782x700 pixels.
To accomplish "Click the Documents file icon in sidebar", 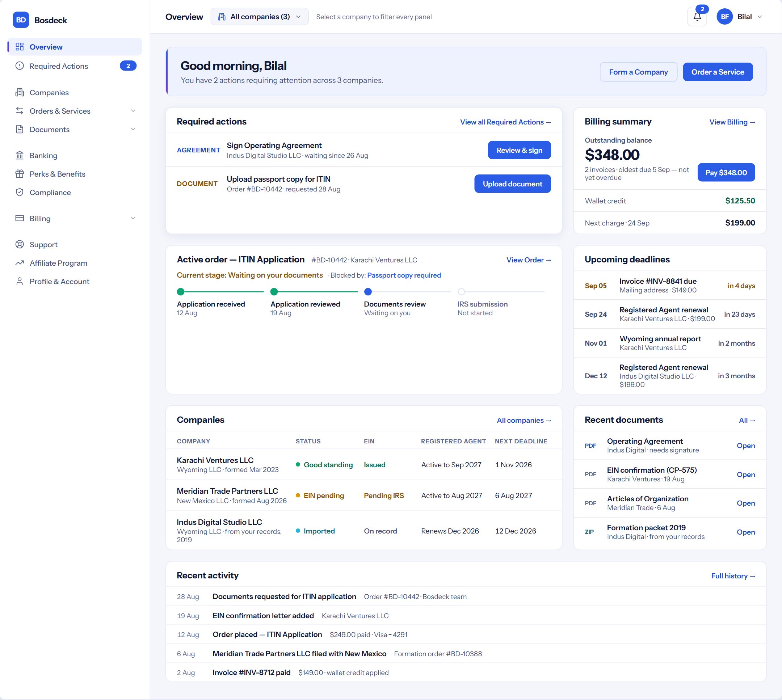I will tap(20, 129).
